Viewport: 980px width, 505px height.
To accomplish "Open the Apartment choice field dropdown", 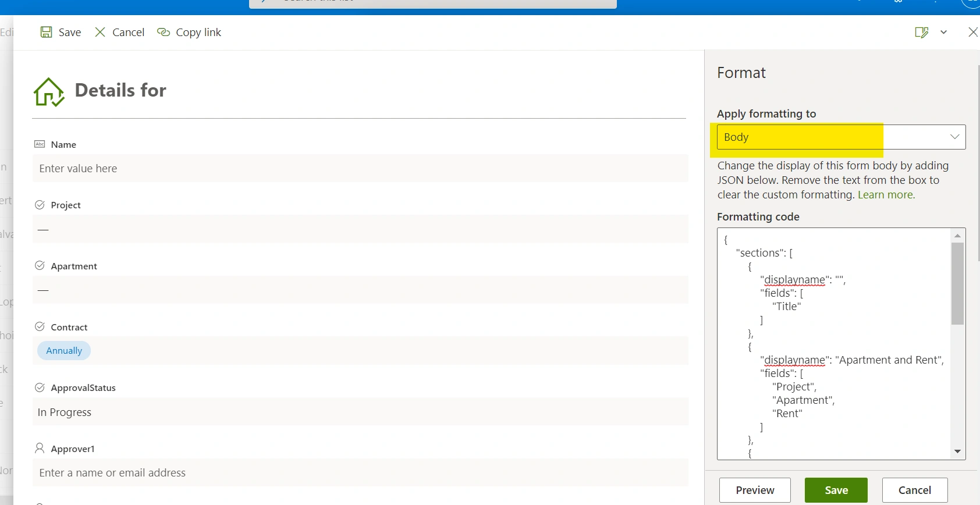I will [x=360, y=290].
